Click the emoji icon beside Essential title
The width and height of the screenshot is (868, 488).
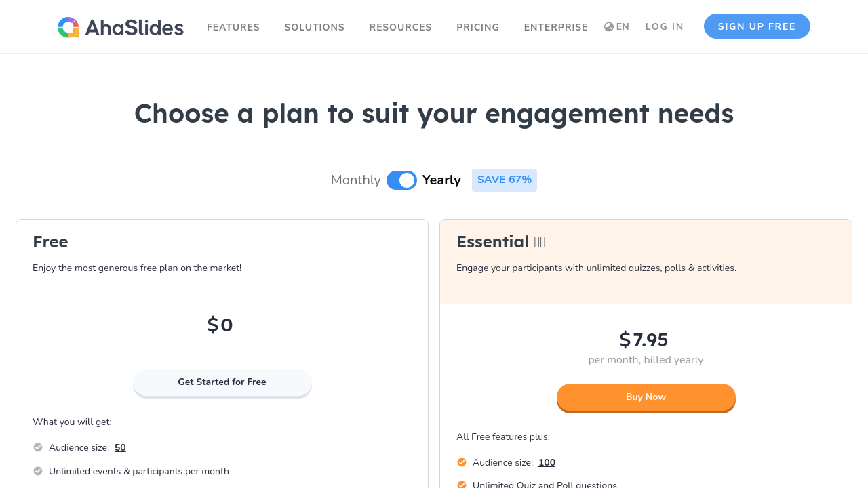540,242
